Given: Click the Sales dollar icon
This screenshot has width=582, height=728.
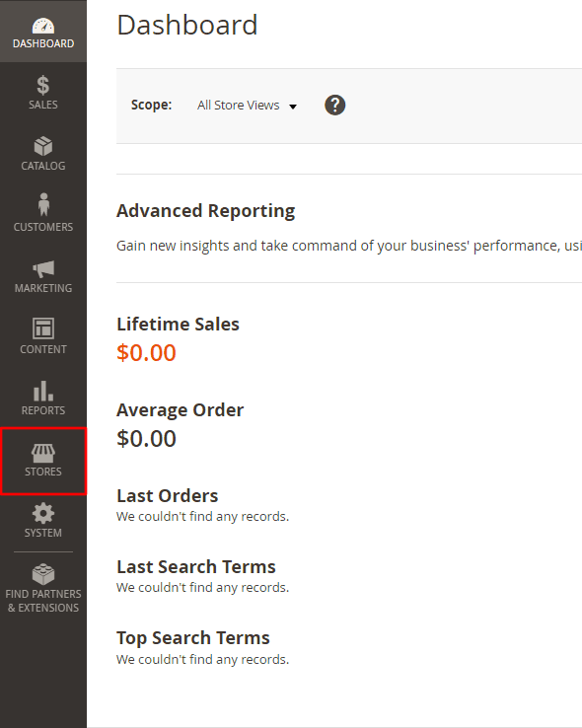Looking at the screenshot, I should click(x=43, y=86).
